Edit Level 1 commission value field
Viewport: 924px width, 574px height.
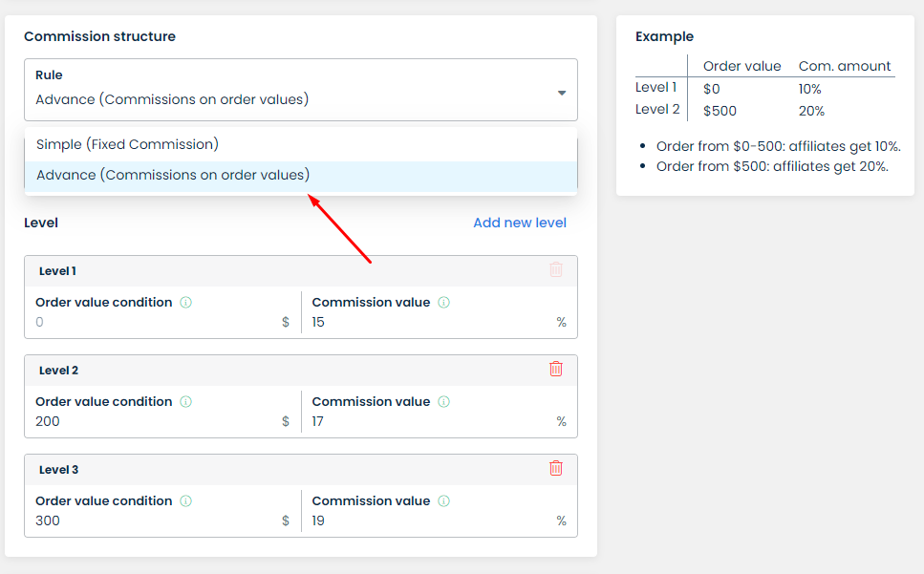[x=430, y=323]
